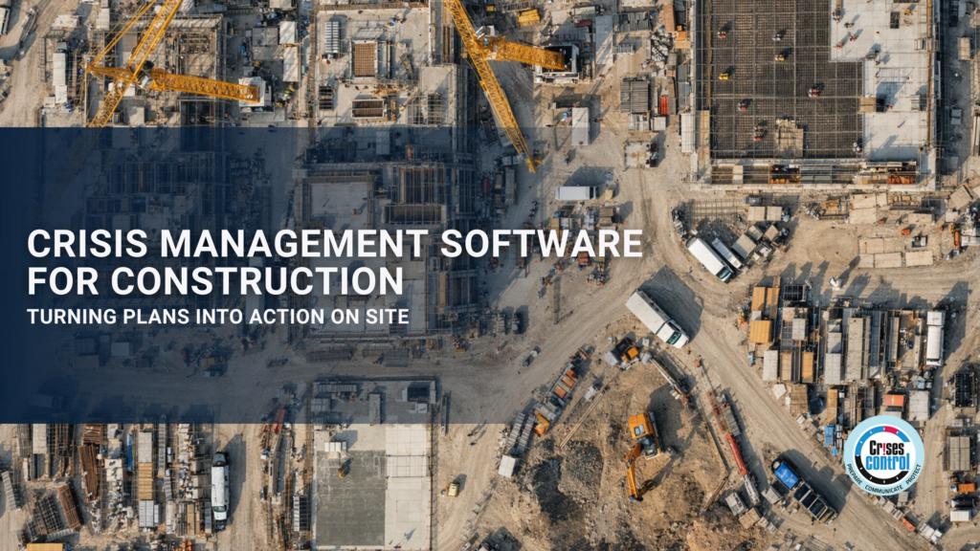
Task: Click the word 'control' in the logo
Action: pos(887,460)
